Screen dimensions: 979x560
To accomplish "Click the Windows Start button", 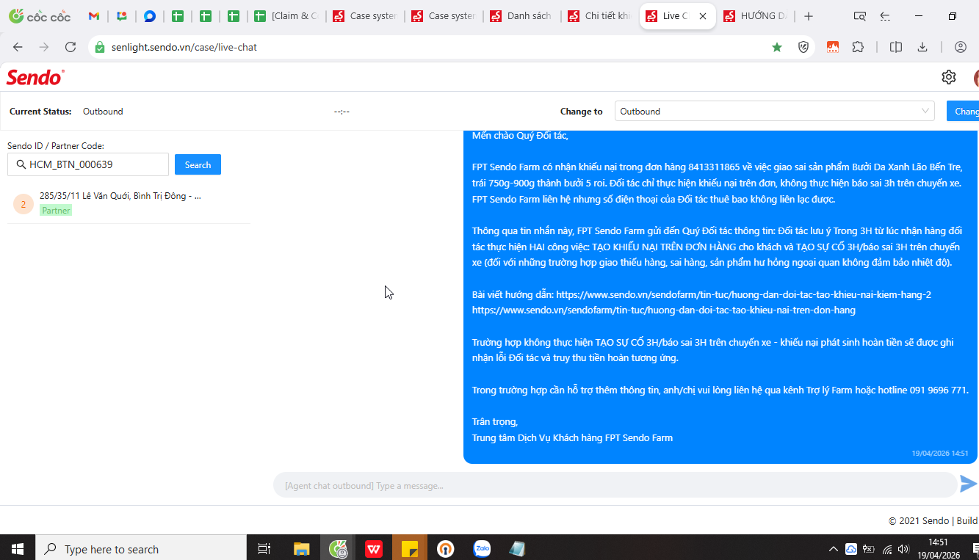I will (18, 548).
